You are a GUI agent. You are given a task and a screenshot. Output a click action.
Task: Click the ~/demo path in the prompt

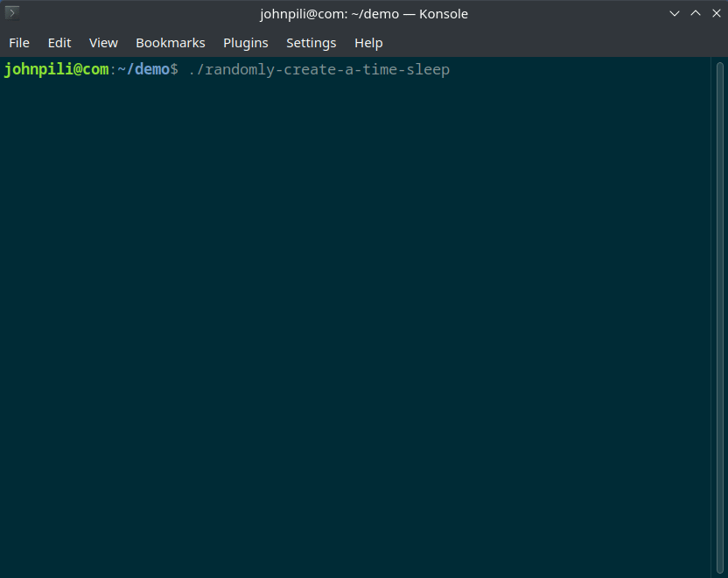coord(140,69)
